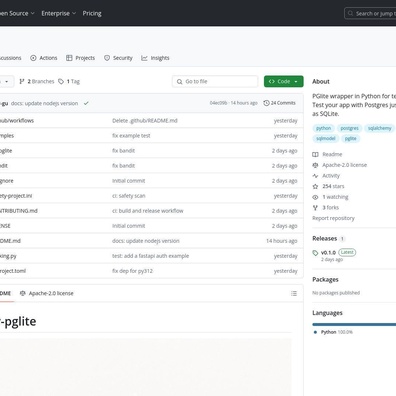Open the CONTRIBUTING.md file
The height and width of the screenshot is (396, 396).
pyautogui.click(x=19, y=211)
